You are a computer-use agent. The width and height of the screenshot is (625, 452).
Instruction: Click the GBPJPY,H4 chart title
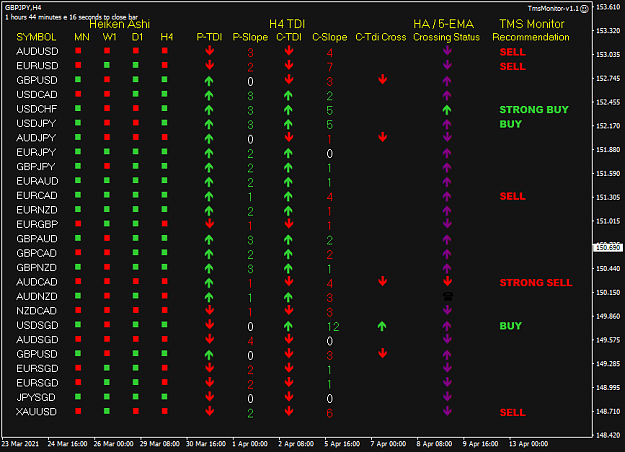(x=23, y=8)
